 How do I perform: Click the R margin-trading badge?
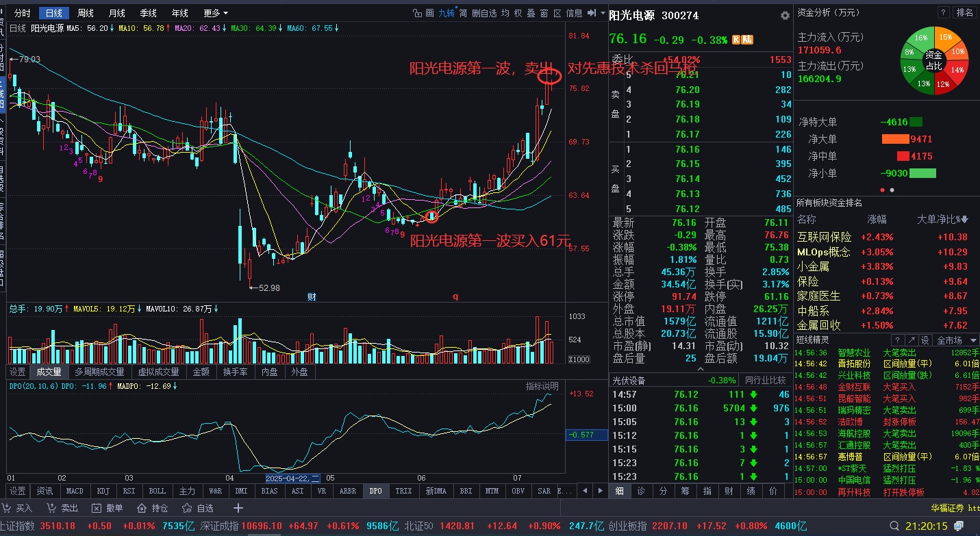click(x=736, y=40)
